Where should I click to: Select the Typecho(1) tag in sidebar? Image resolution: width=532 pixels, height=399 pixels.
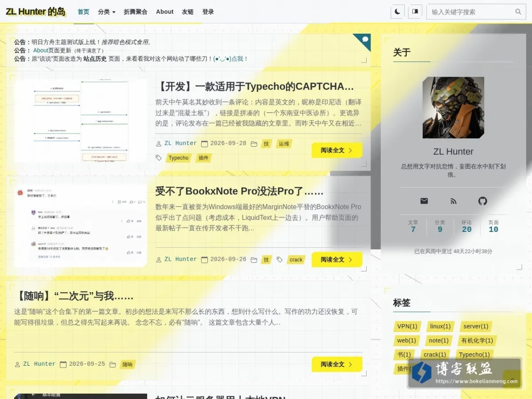coord(474,355)
